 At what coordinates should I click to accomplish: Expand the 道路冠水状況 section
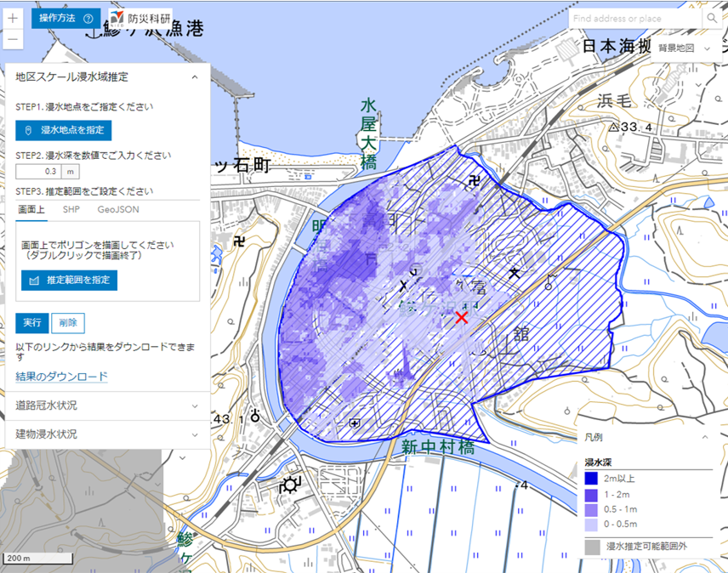point(107,406)
